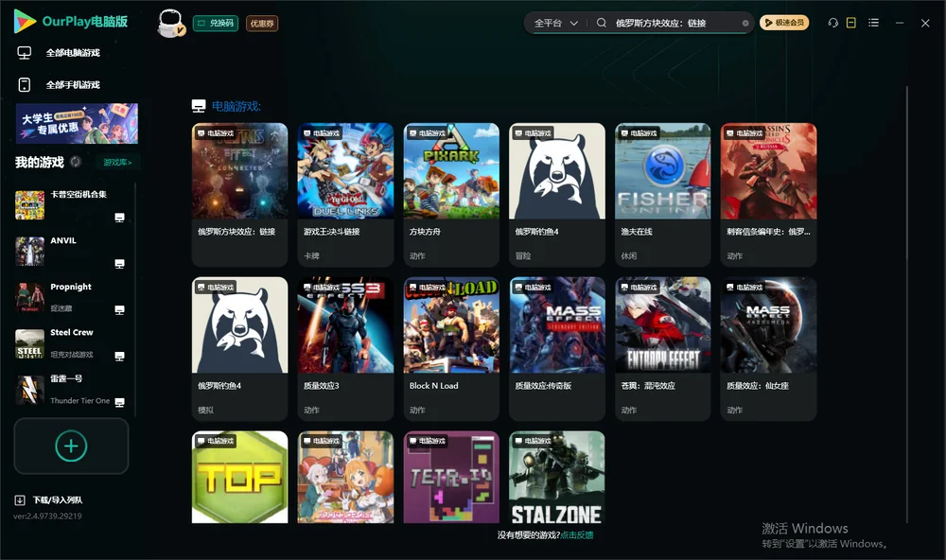The image size is (946, 560).
Task: Click the PC icon in the ANVIL row
Action: [119, 264]
